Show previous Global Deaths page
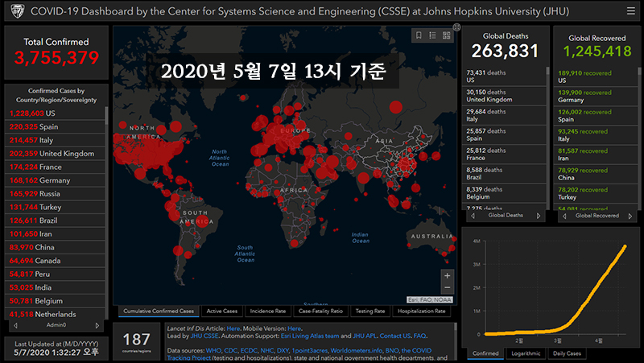644x363 pixels. (x=473, y=216)
